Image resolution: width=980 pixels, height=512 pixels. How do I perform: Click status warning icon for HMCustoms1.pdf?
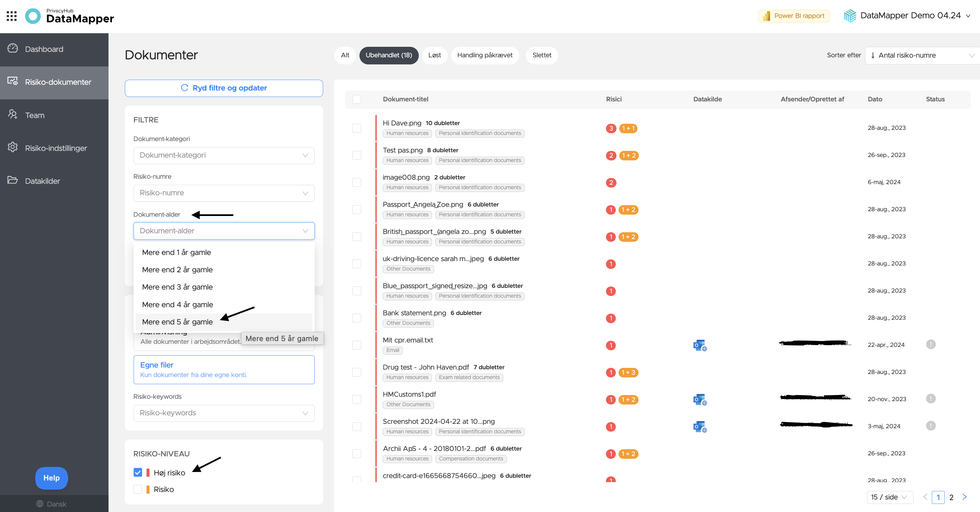tap(930, 399)
